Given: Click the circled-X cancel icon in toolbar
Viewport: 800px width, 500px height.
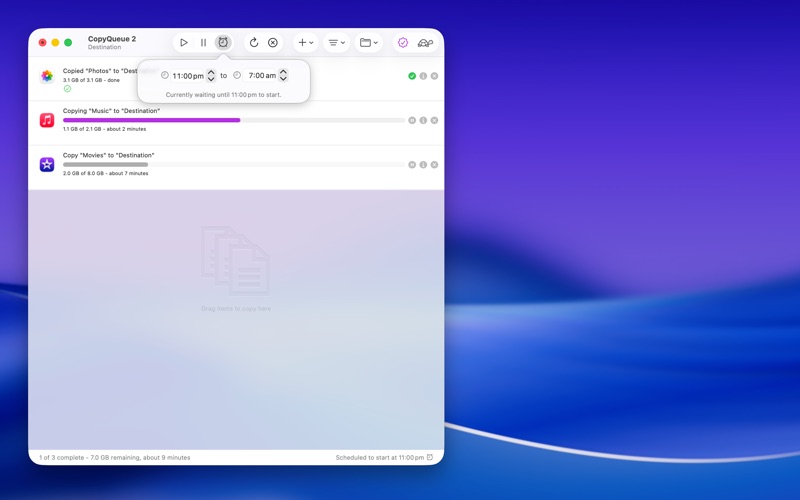Looking at the screenshot, I should pos(273,42).
